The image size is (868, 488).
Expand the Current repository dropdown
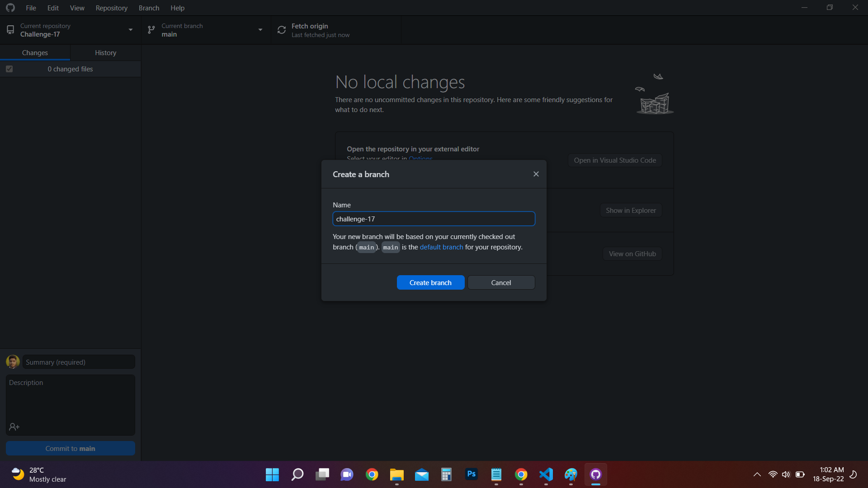coord(131,30)
